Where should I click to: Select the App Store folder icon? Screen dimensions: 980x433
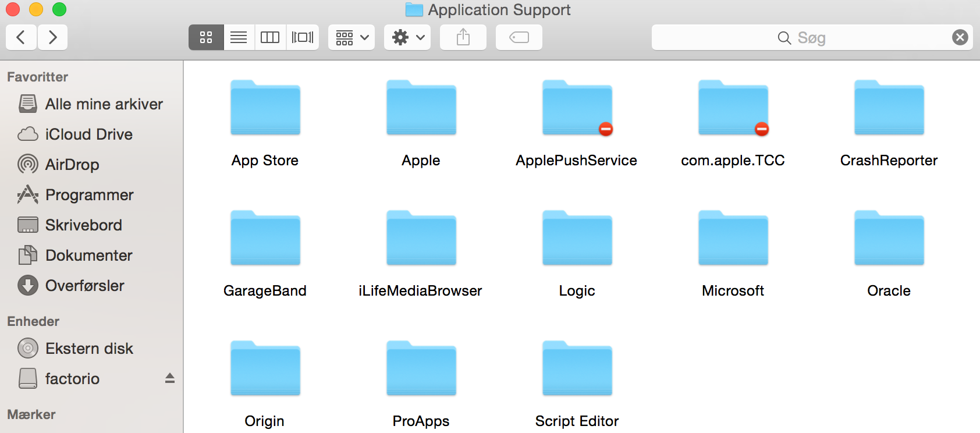pos(265,108)
